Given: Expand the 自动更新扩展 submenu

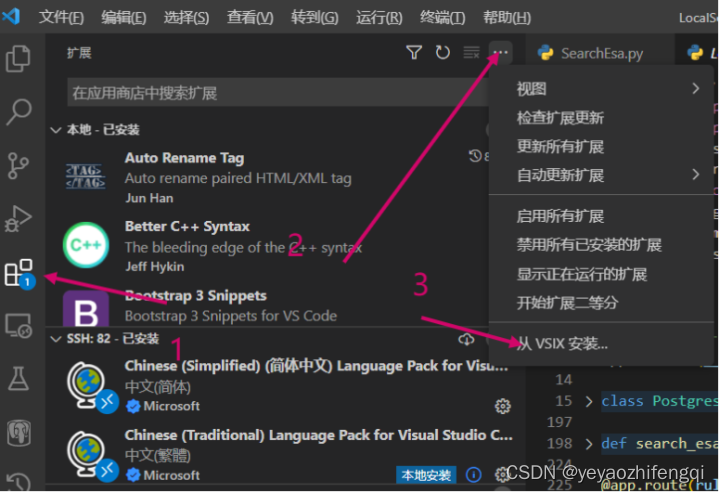Looking at the screenshot, I should pyautogui.click(x=602, y=175).
